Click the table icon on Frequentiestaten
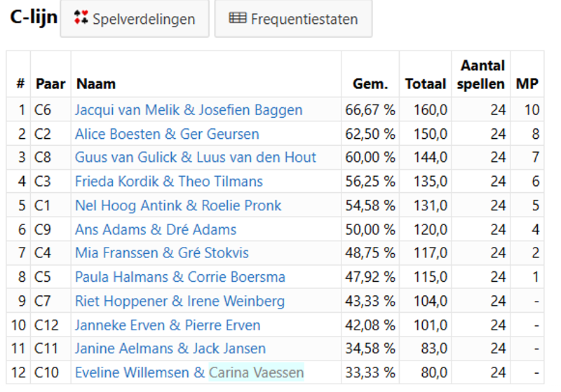Image resolution: width=561 pixels, height=392 pixels. click(238, 19)
